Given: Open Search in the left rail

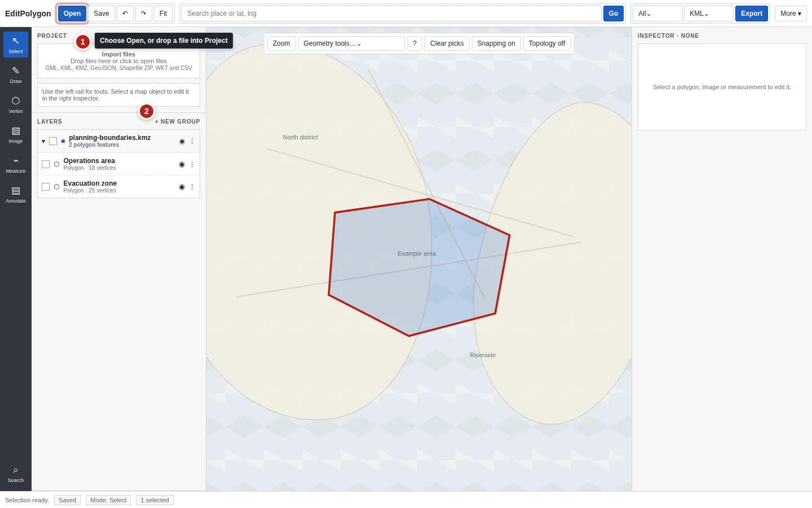Looking at the screenshot, I should pos(16,474).
